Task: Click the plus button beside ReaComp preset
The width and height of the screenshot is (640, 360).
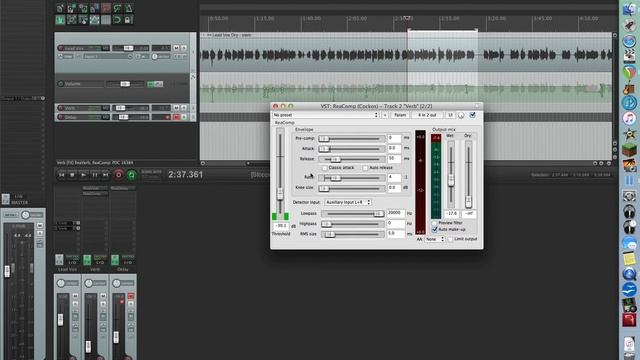Action: point(385,115)
